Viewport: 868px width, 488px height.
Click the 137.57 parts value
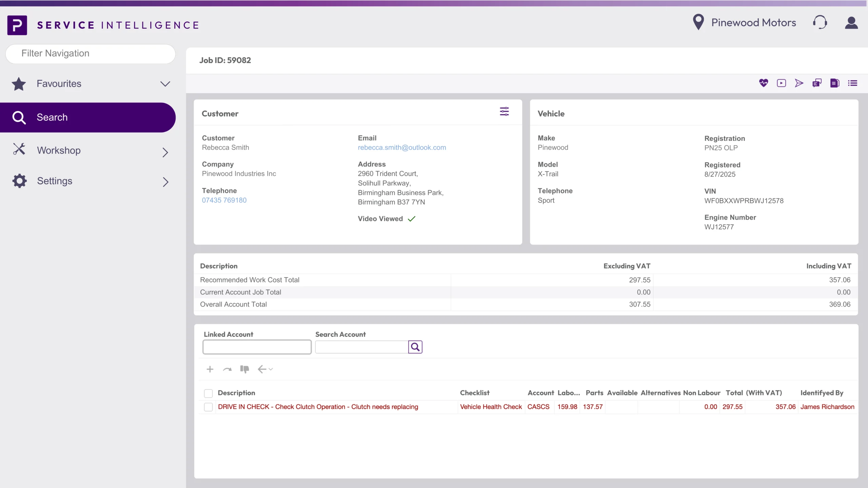593,407
